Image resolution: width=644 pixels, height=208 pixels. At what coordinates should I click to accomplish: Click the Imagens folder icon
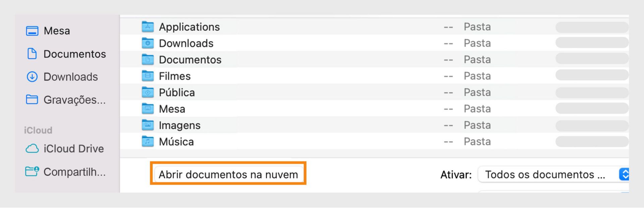pyautogui.click(x=148, y=125)
